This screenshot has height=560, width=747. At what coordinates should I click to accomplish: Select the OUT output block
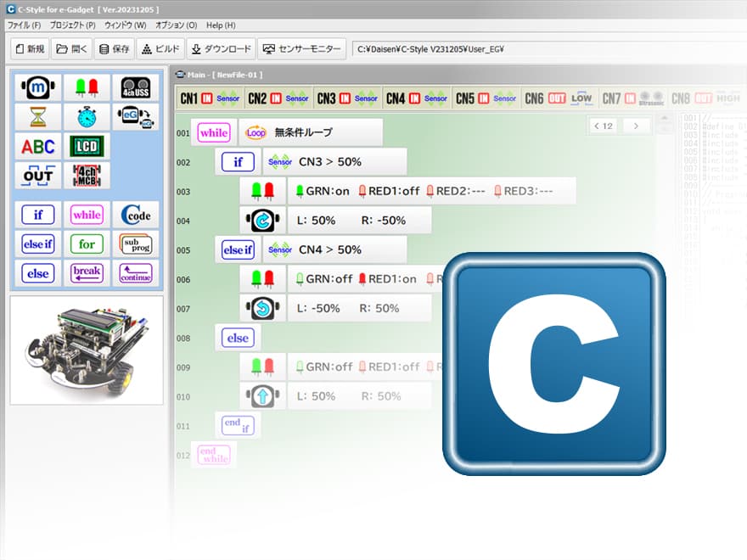pos(38,176)
